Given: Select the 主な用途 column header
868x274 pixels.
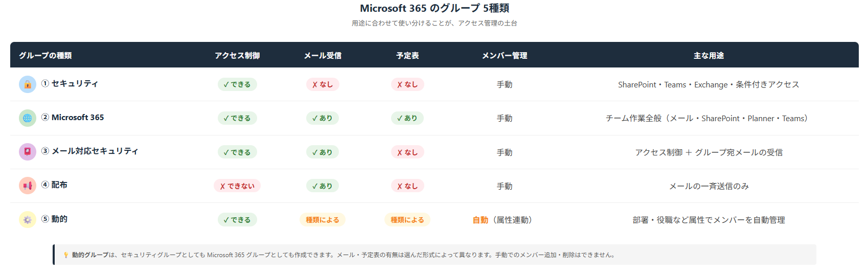Looking at the screenshot, I should point(709,55).
